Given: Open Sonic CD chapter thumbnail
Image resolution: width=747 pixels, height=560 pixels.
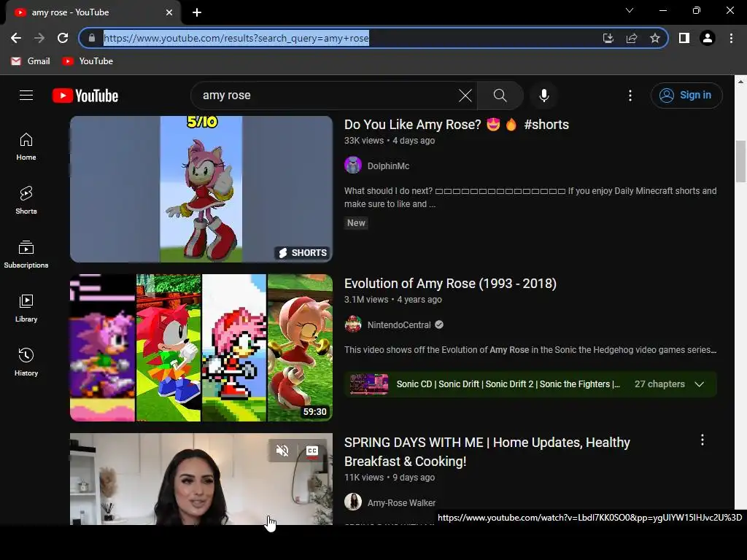Looking at the screenshot, I should 369,384.
